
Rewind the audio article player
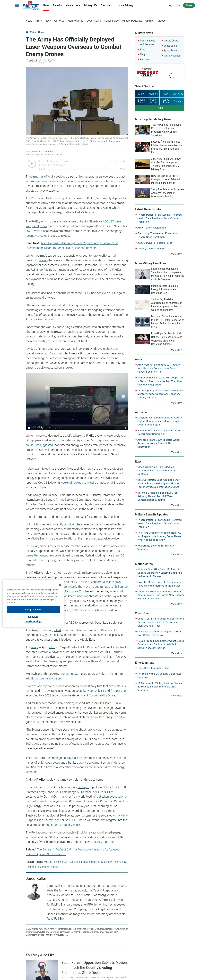(112, 162)
